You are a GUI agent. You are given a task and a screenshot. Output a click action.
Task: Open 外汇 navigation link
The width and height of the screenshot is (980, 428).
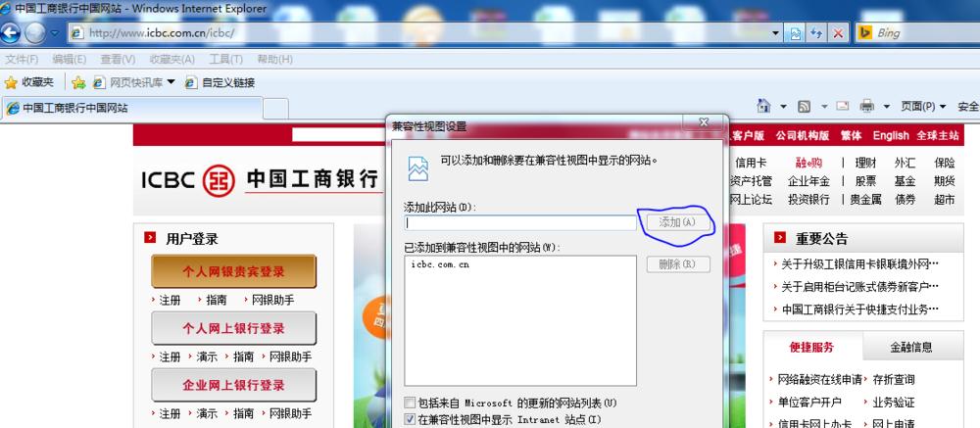(x=905, y=164)
